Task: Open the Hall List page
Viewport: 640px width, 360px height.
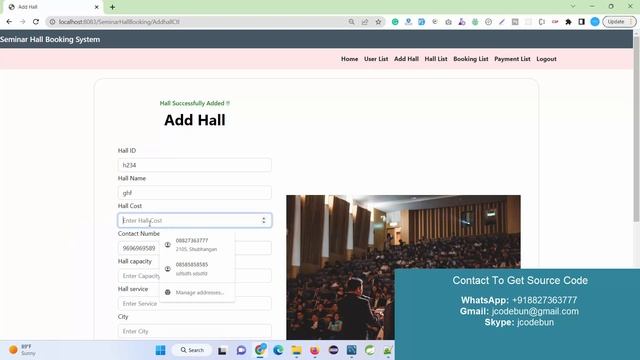Action: [436, 59]
